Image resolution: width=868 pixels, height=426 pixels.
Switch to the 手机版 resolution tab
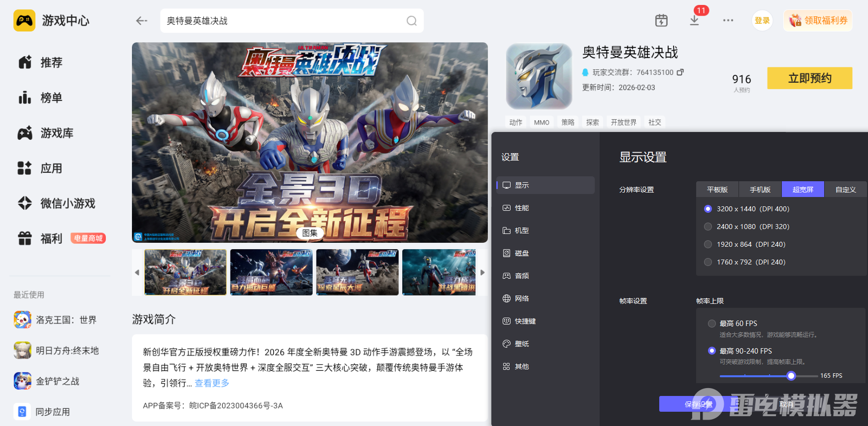click(x=760, y=190)
